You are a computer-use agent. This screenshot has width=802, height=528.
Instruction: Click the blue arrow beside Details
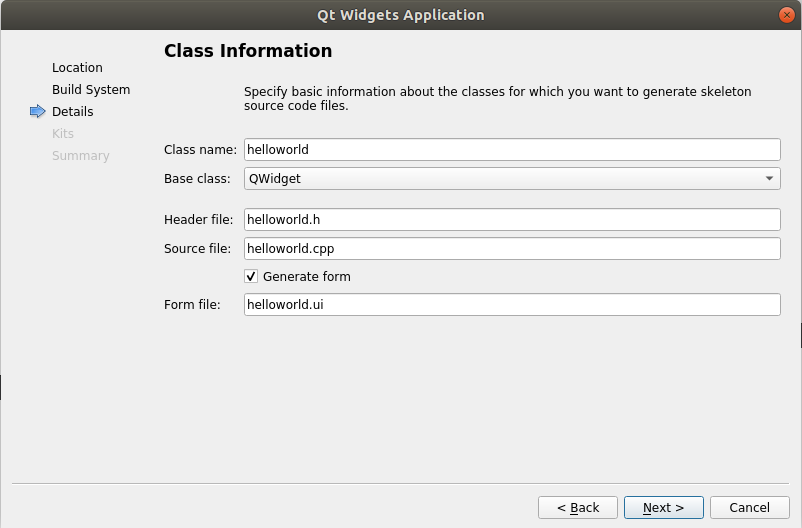(x=38, y=112)
